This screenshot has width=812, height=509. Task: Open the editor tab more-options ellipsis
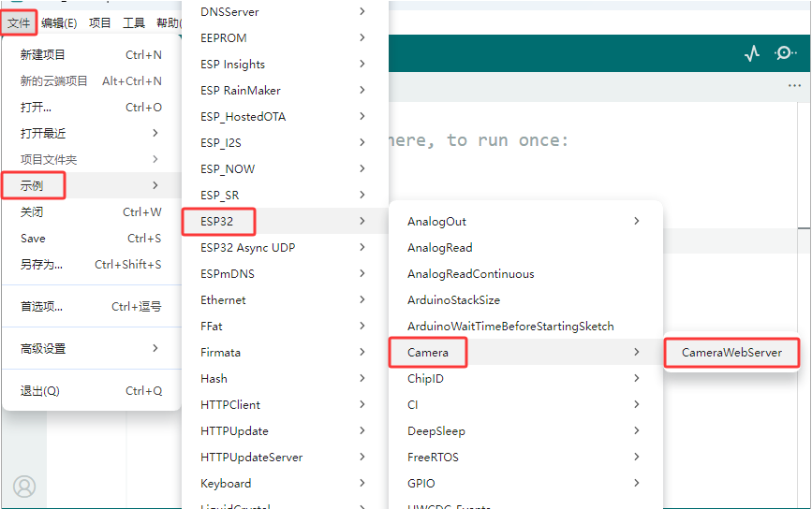point(794,86)
